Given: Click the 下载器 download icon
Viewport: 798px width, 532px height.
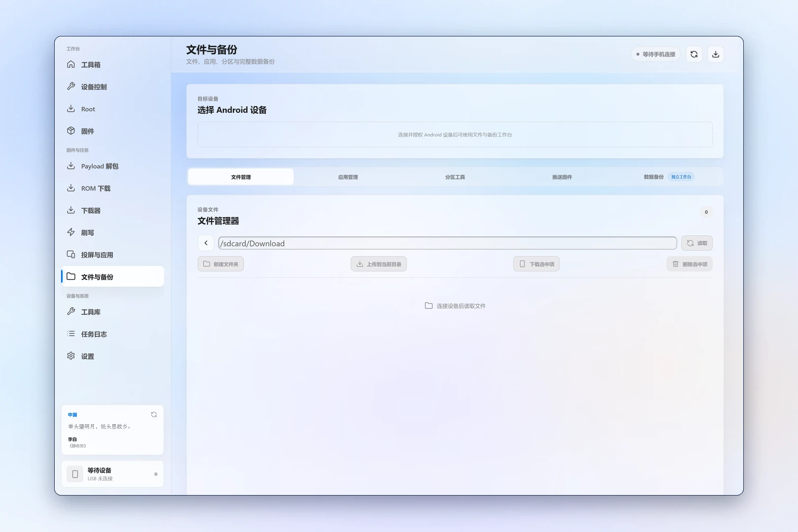Looking at the screenshot, I should point(71,210).
